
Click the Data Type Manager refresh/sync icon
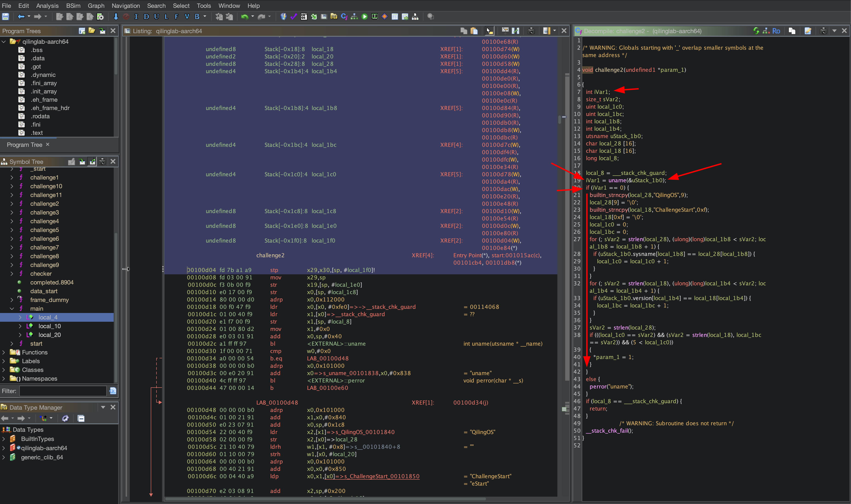click(x=65, y=418)
